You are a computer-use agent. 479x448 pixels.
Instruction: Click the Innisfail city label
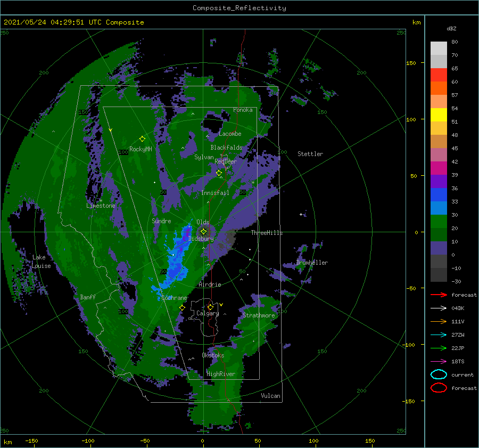tap(215, 193)
